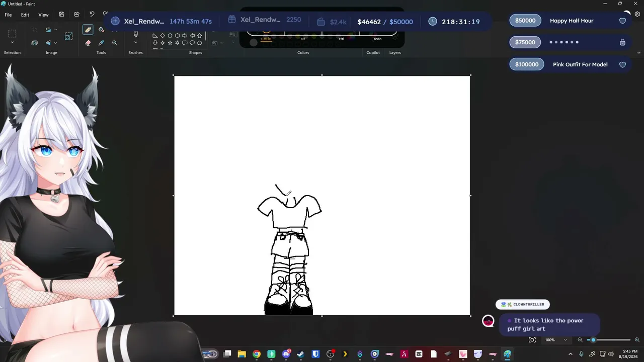Click the Layers label in the ribbon
Screen dimensions: 644x362
[x=395, y=53]
